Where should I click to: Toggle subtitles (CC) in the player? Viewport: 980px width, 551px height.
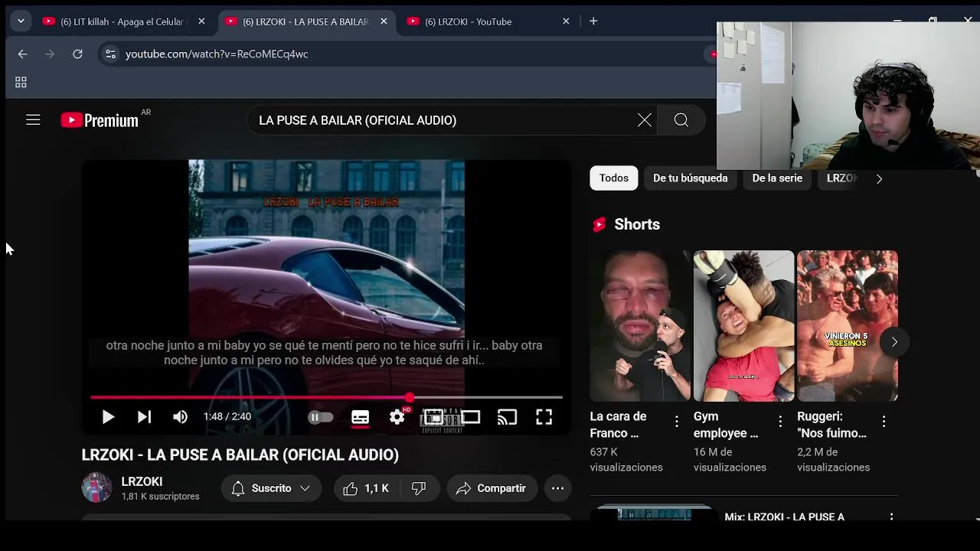click(x=360, y=417)
